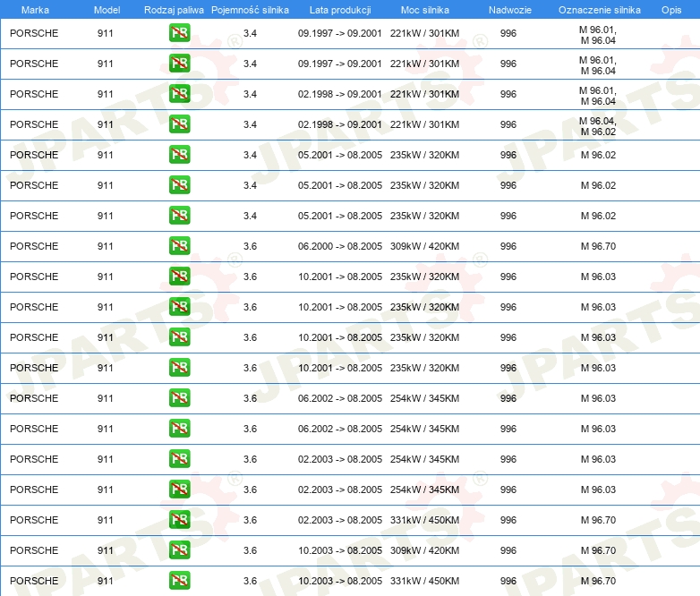This screenshot has height=596, width=700.
Task: Click the Opis column header
Action: point(670,9)
